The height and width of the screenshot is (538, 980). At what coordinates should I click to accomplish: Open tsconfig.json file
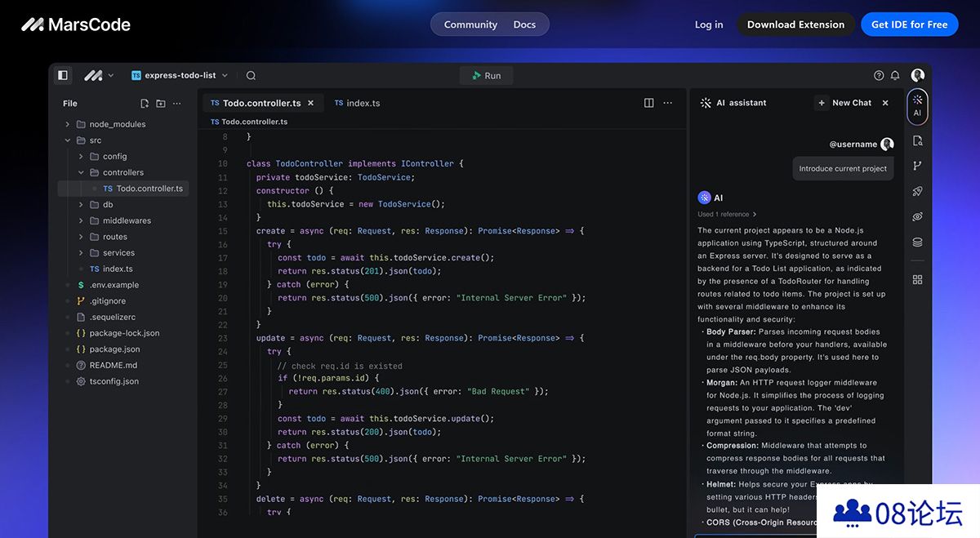point(107,381)
